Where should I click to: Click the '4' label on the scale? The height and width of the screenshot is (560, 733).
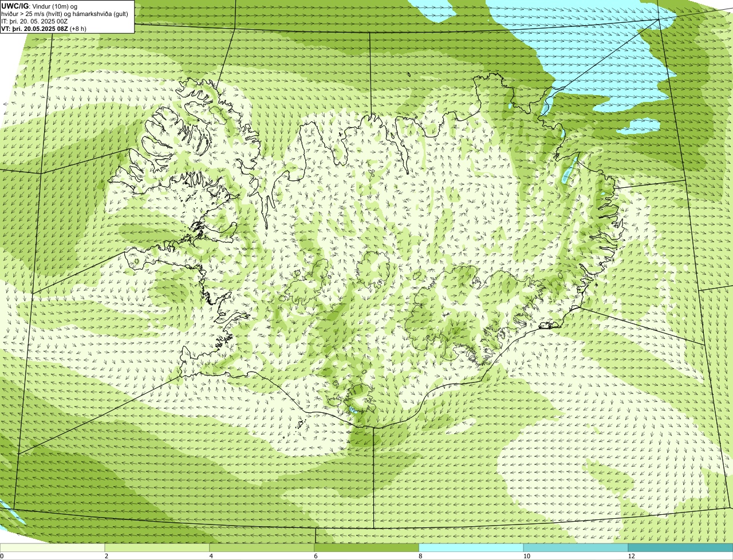pos(211,556)
